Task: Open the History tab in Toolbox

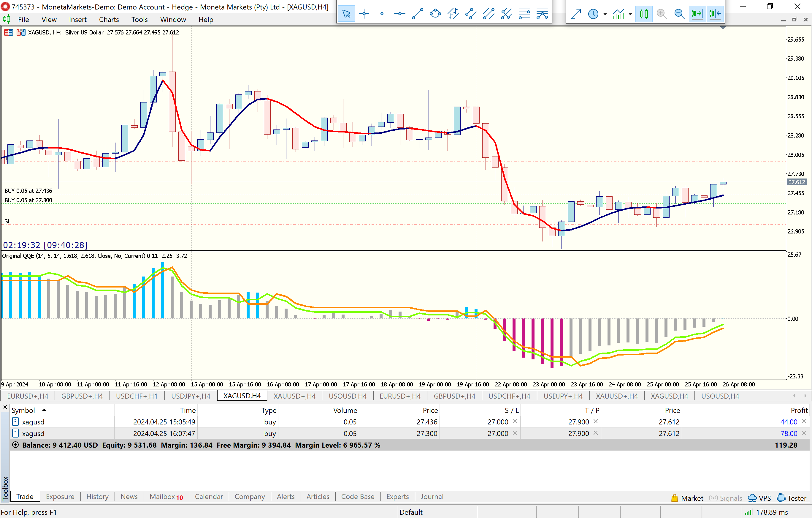Action: tap(97, 496)
